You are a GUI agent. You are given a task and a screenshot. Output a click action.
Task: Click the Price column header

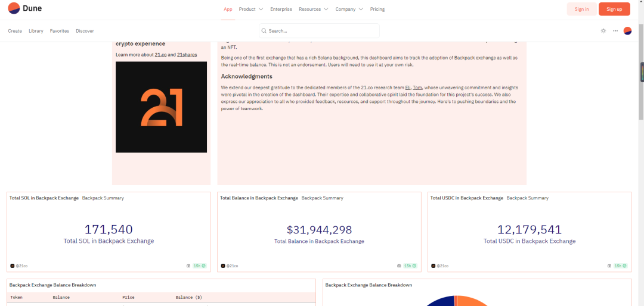point(128,298)
